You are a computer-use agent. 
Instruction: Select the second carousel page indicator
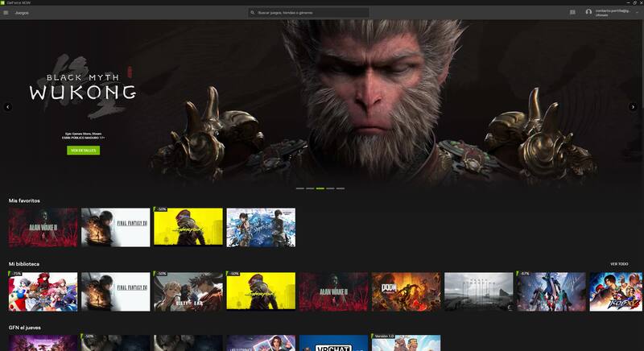(x=310, y=188)
